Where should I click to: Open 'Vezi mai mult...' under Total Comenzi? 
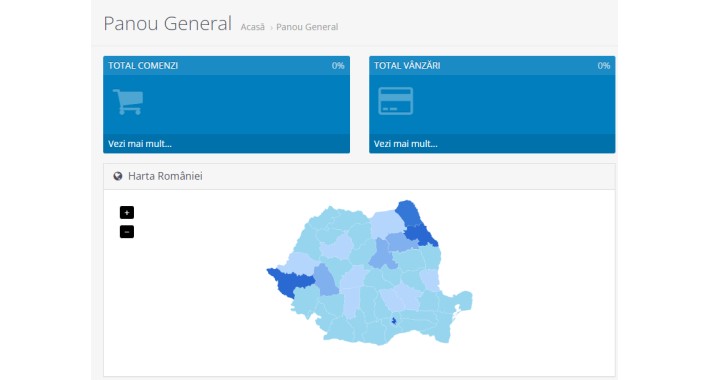[139, 144]
